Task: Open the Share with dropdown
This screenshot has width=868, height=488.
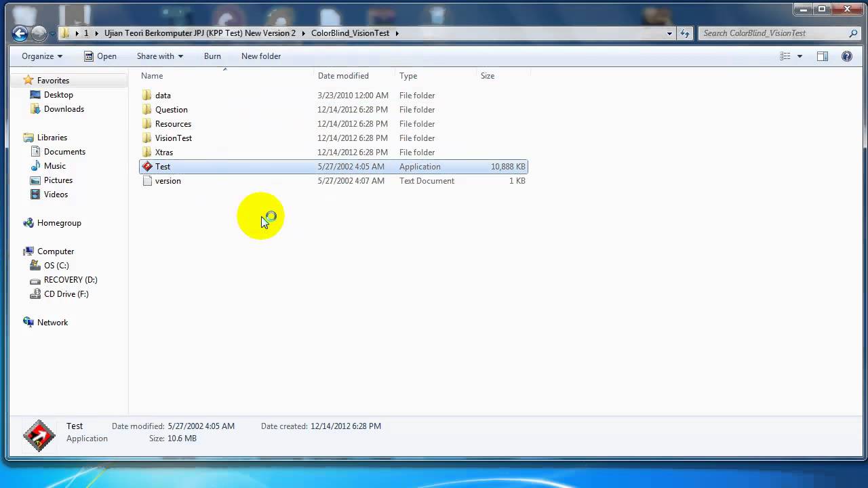Action: pyautogui.click(x=160, y=56)
